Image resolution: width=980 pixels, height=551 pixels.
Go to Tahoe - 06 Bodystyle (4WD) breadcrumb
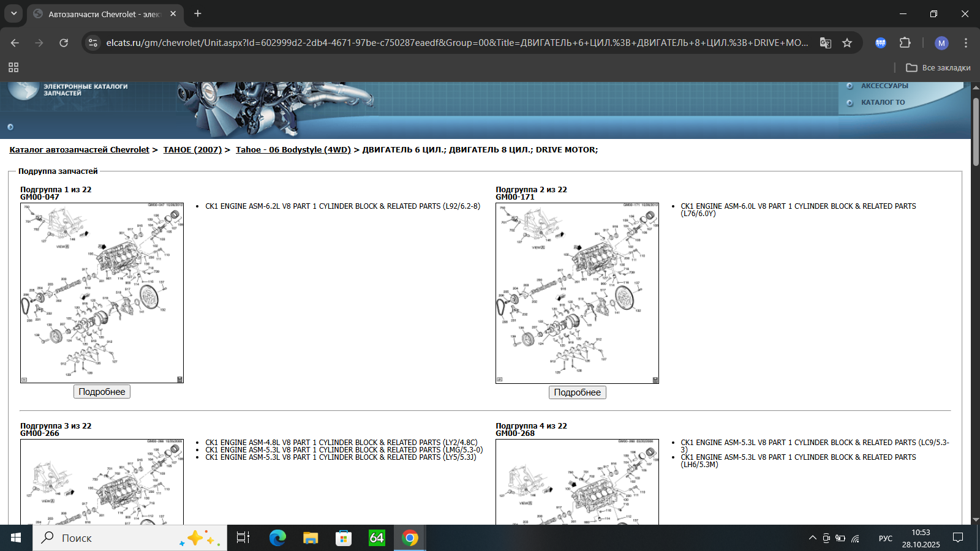(293, 149)
